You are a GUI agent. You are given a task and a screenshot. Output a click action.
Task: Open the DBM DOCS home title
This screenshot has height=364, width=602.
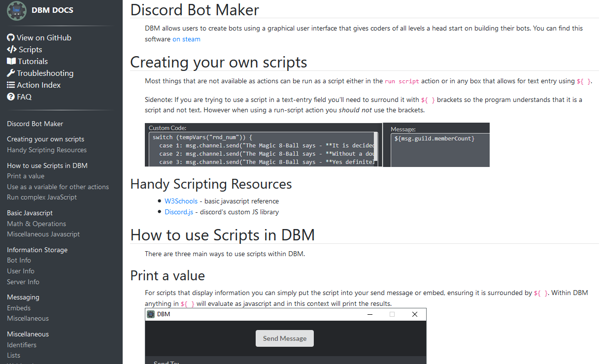52,10
